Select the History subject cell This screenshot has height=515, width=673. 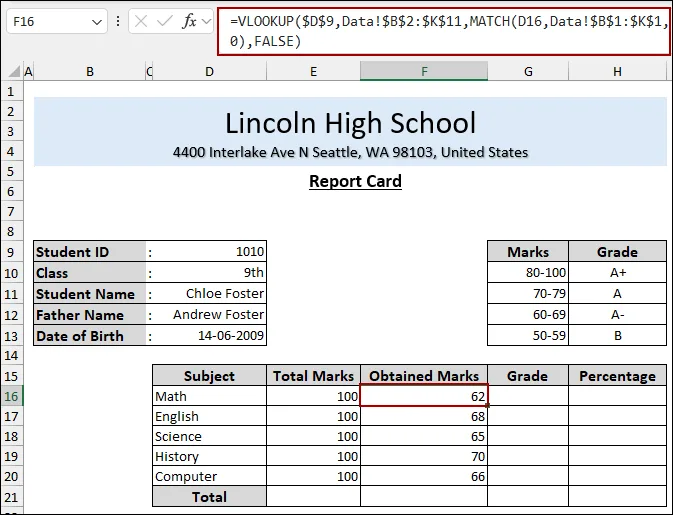tap(209, 456)
